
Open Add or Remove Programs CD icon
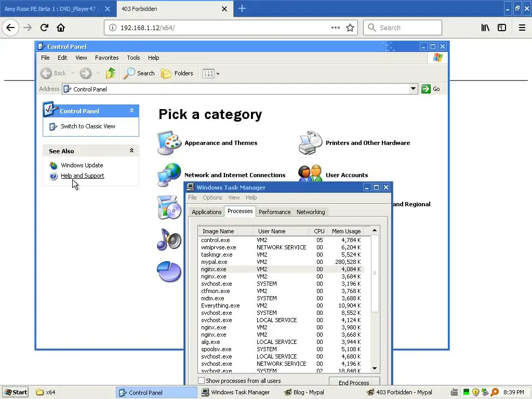[169, 207]
